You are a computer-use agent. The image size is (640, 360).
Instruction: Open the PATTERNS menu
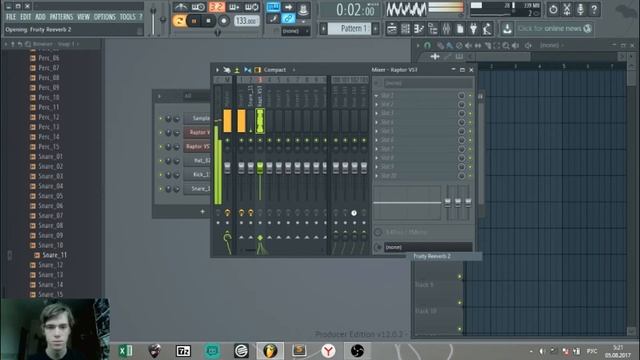click(61, 17)
